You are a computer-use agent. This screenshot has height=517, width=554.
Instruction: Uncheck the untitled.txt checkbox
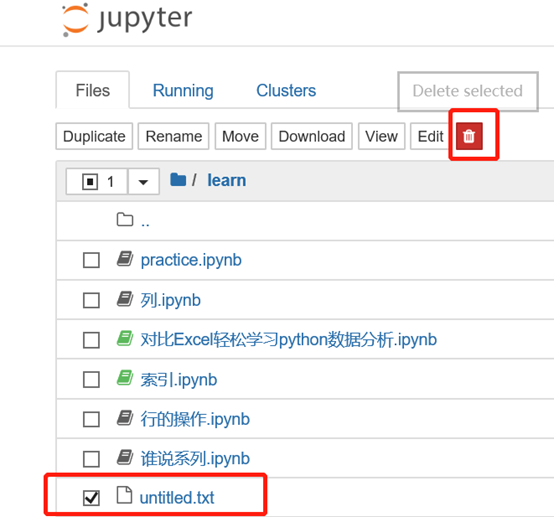click(91, 498)
